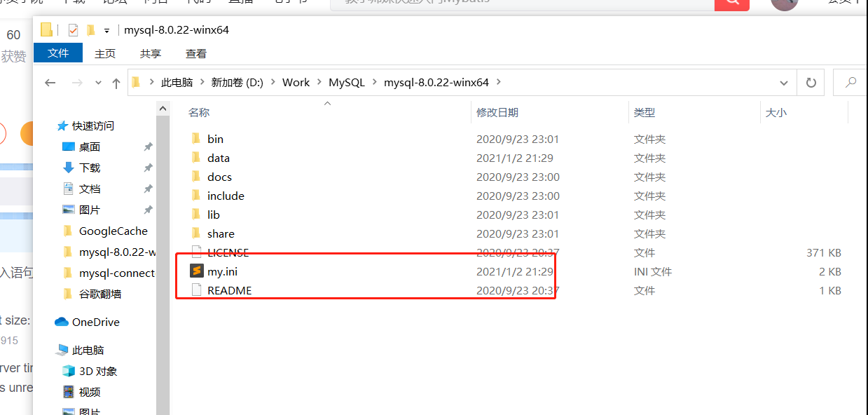This screenshot has height=415, width=868.
Task: Expand the address bar history dropdown
Action: pyautogui.click(x=785, y=83)
